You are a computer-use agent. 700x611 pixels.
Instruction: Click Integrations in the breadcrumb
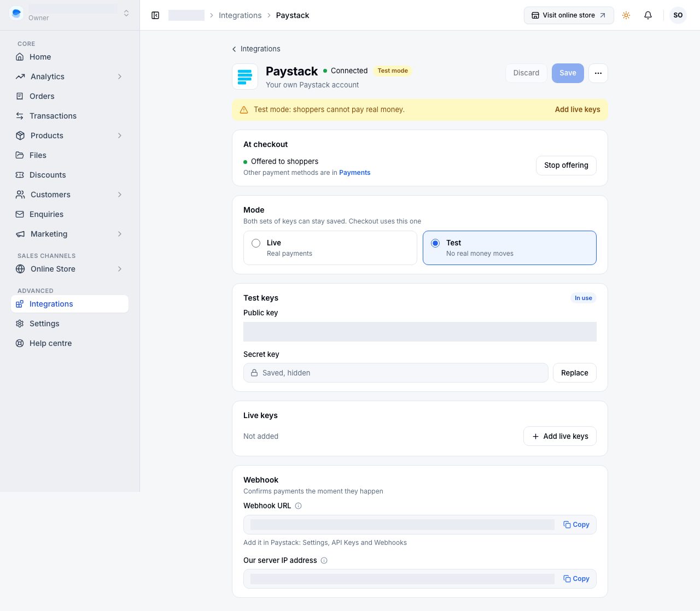[240, 15]
